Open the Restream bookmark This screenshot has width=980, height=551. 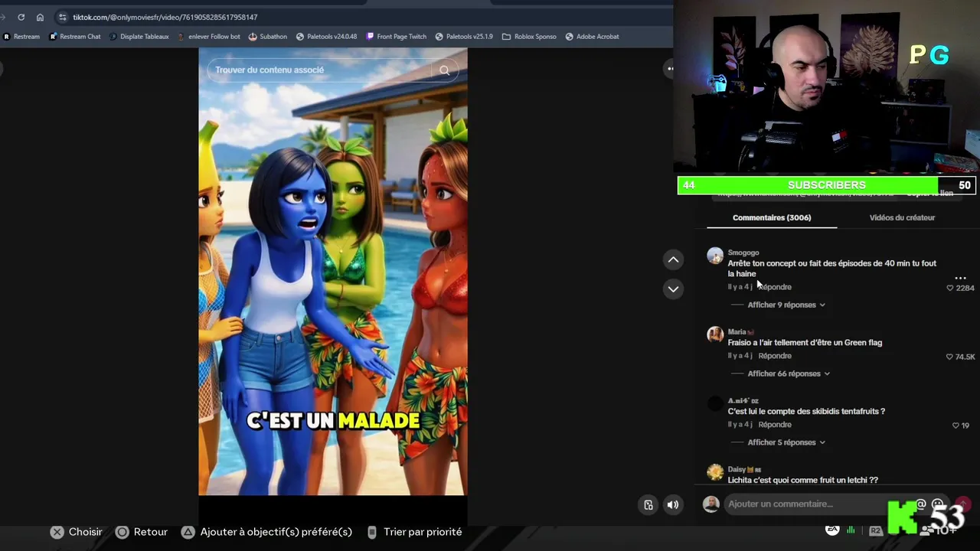(x=21, y=36)
